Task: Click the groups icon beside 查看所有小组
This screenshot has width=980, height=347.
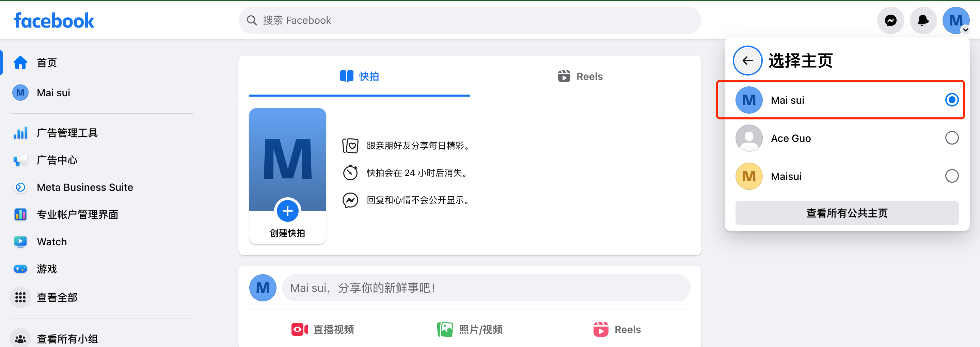Action: pos(20,338)
